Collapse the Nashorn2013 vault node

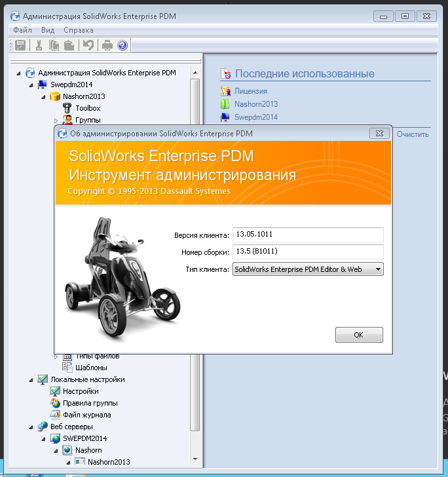point(43,97)
